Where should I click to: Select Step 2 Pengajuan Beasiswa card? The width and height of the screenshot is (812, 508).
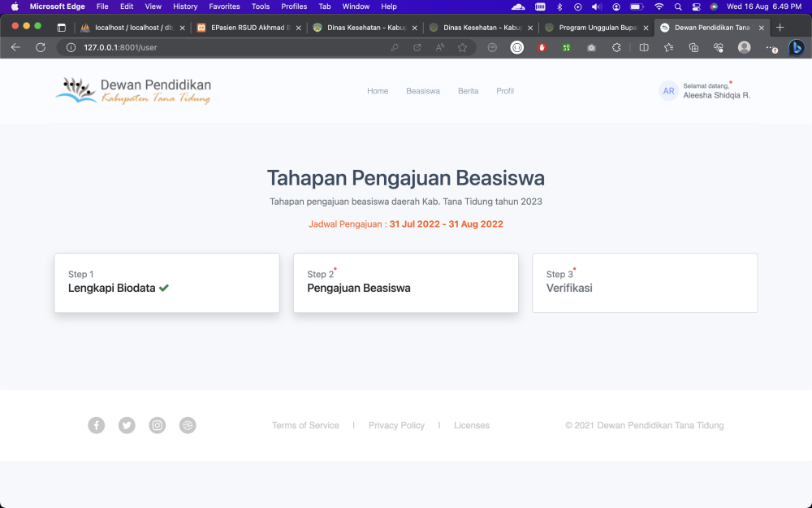[x=406, y=282]
